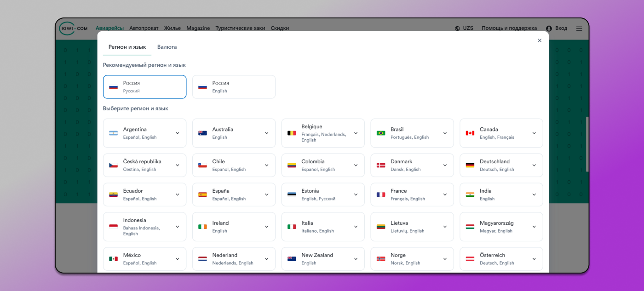This screenshot has width=644, height=291.
Task: Expand the Estonia language list
Action: point(356,194)
